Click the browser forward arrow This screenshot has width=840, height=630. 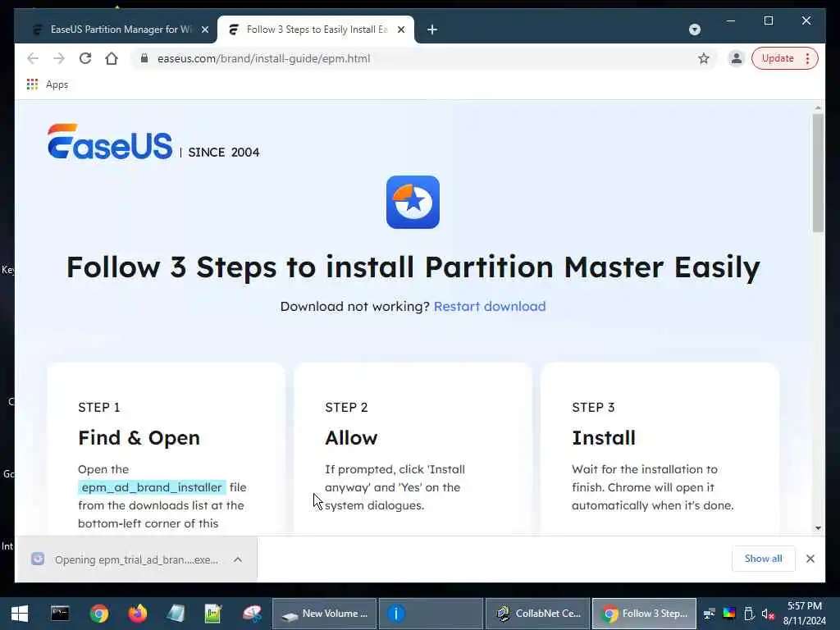59,58
